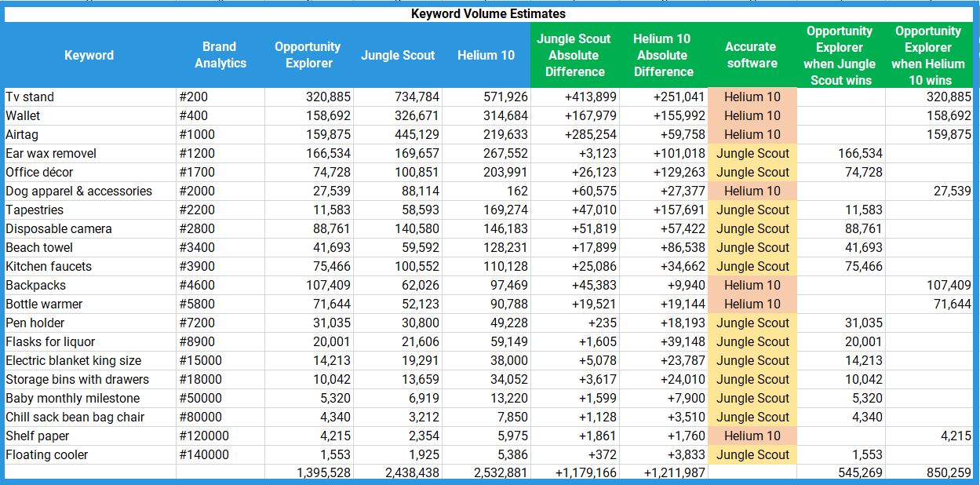The width and height of the screenshot is (980, 485).
Task: Select the '88,114' Jungle Scout value
Action: 398,191
